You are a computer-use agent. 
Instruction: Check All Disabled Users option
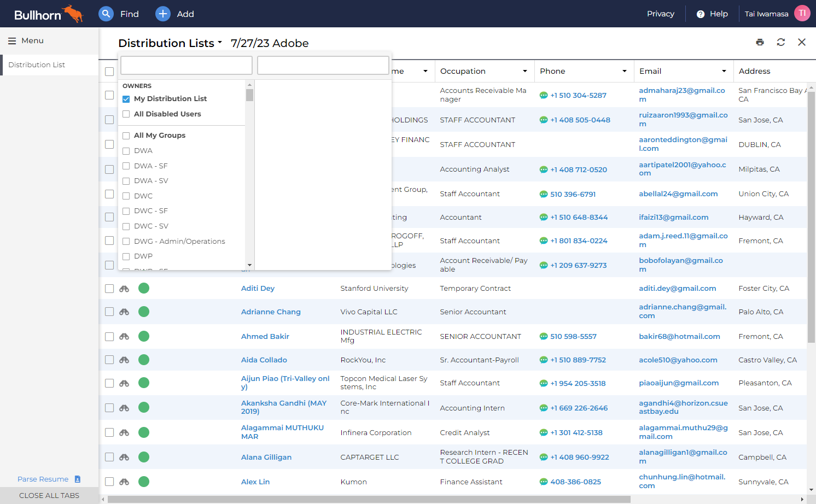[x=126, y=114]
